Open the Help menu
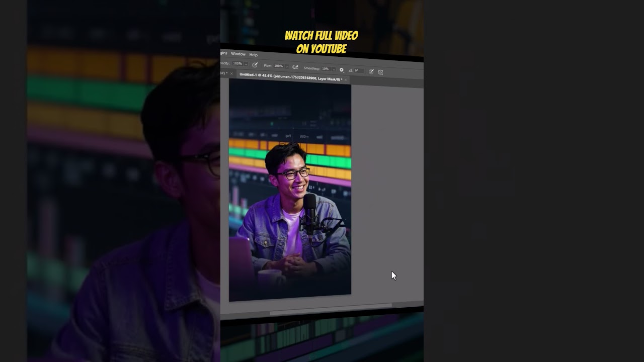This screenshot has width=644, height=362. coord(254,55)
